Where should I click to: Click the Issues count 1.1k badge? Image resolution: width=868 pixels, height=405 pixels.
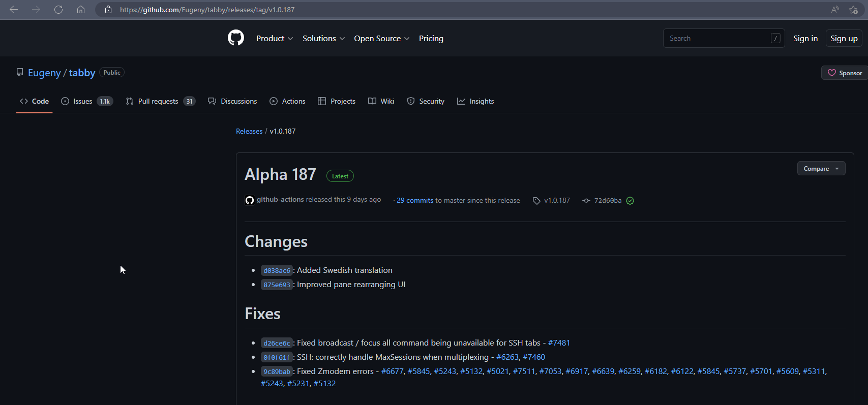coord(105,101)
